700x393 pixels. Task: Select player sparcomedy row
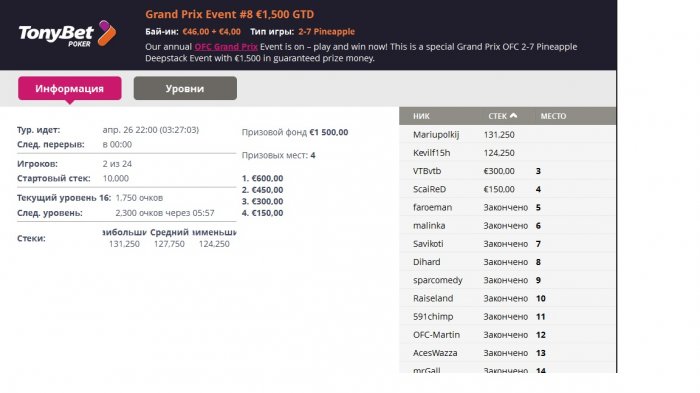click(508, 280)
